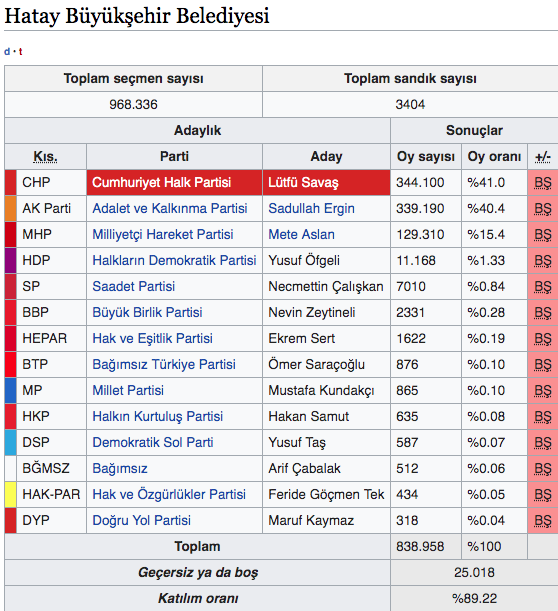
Task: Open Hak ve Eşitlik Partisi link
Action: coord(152,338)
